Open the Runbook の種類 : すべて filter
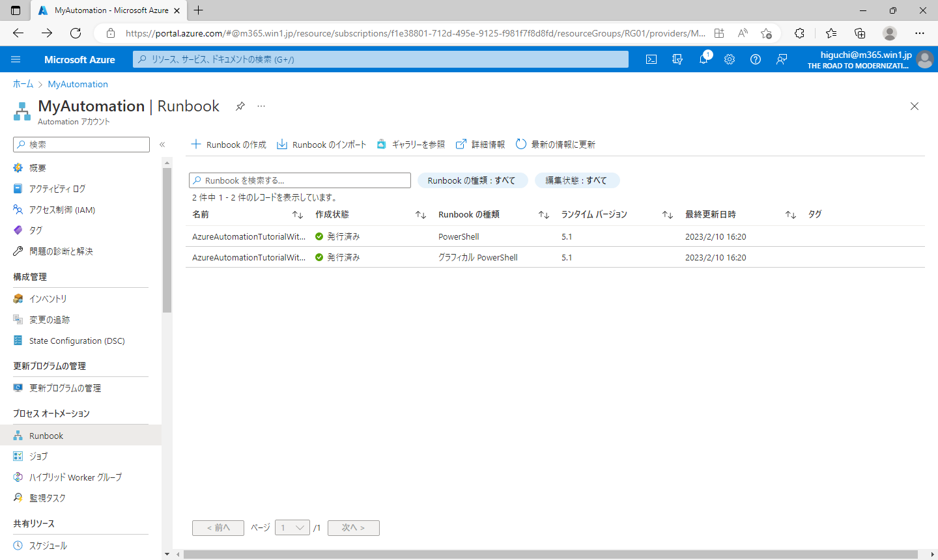938x560 pixels. tap(472, 180)
